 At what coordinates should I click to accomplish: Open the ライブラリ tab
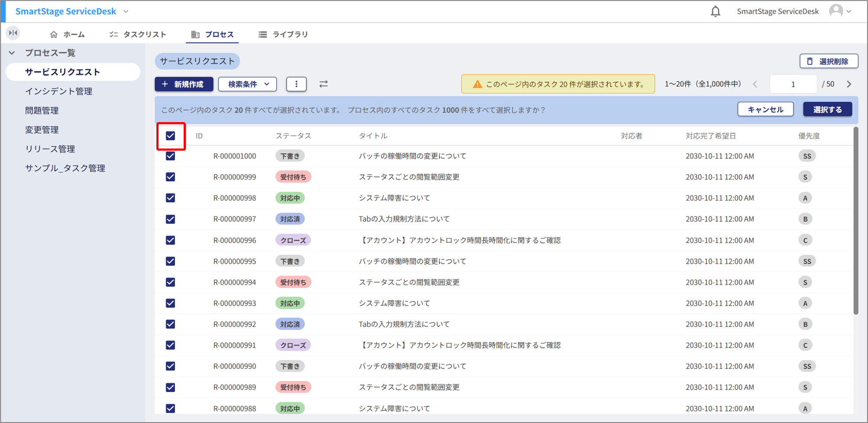pyautogui.click(x=283, y=34)
